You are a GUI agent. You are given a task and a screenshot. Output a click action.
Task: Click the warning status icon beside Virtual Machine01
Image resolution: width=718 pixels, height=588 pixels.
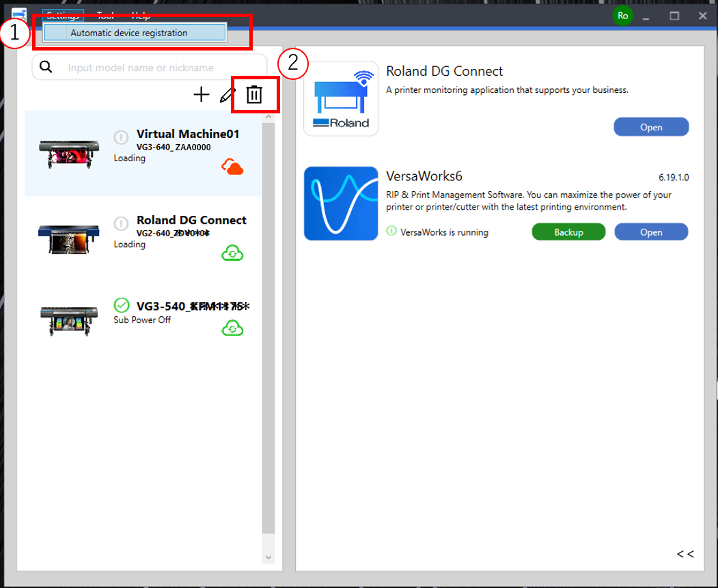[x=122, y=137]
